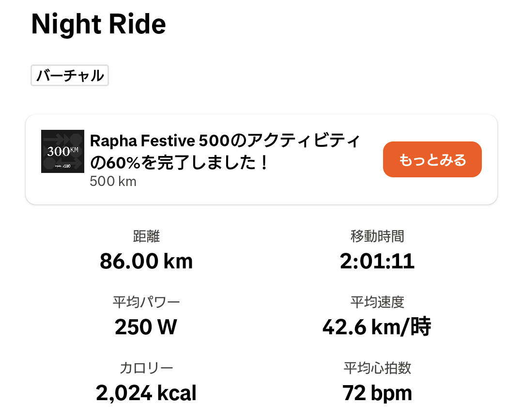Click the 平均速度 label
The height and width of the screenshot is (420, 523).
(x=377, y=302)
